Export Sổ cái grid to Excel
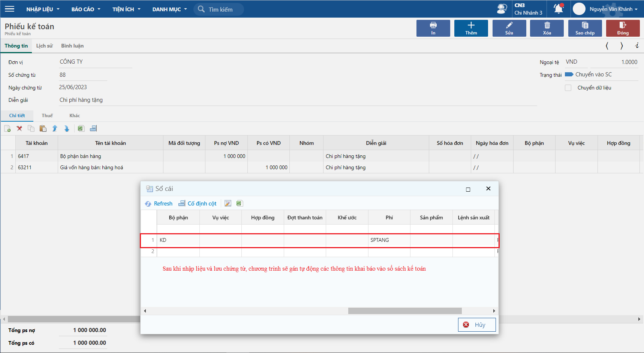Screen dimensions: 644x353 pyautogui.click(x=240, y=203)
